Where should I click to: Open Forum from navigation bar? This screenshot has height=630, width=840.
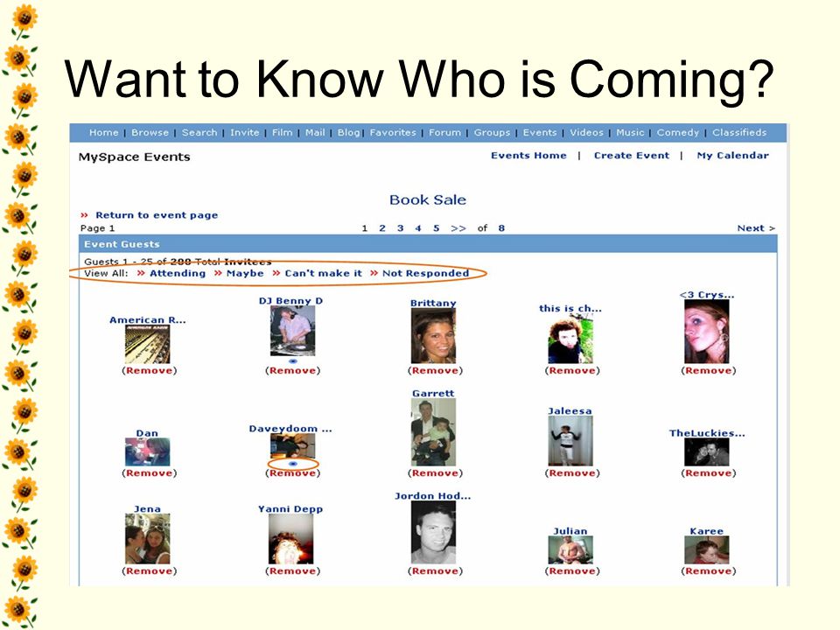pyautogui.click(x=444, y=132)
